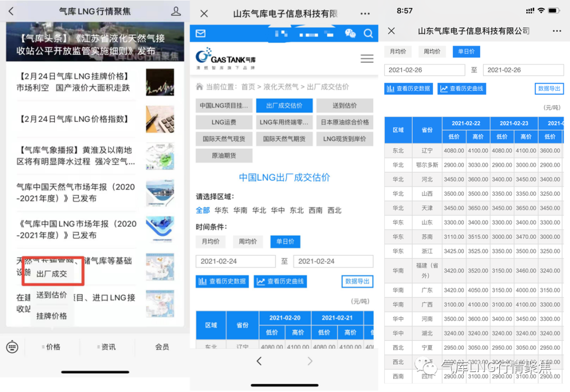Switch to 月均价 in the middle panel
The height and width of the screenshot is (392, 570).
tap(211, 242)
